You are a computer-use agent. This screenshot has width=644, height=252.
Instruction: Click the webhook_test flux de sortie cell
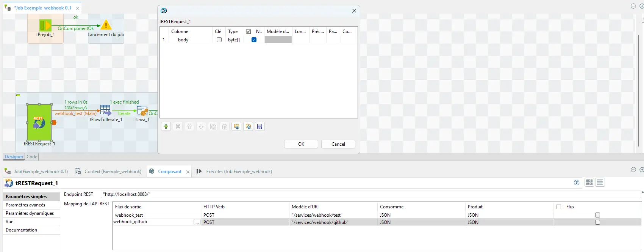click(157, 215)
